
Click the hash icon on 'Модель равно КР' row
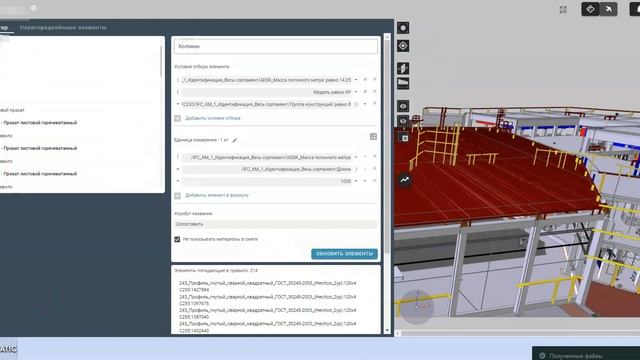365,92
